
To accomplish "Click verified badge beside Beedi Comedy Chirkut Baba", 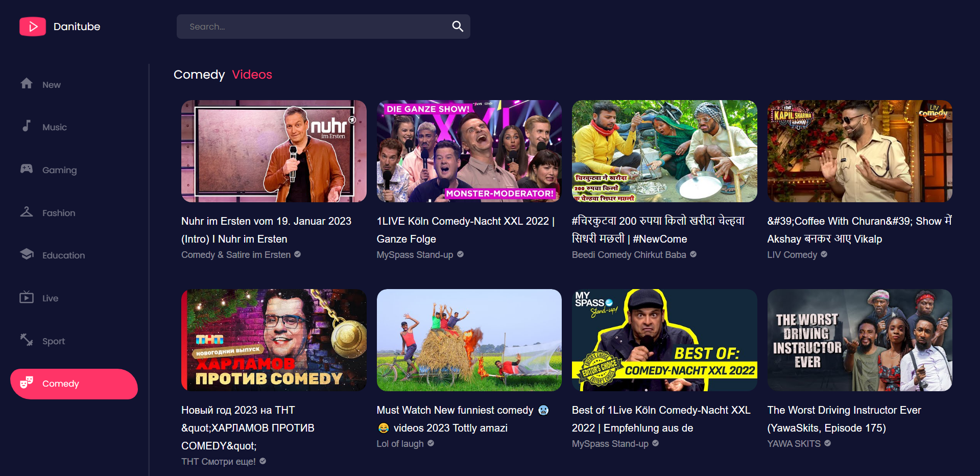I will coord(694,254).
